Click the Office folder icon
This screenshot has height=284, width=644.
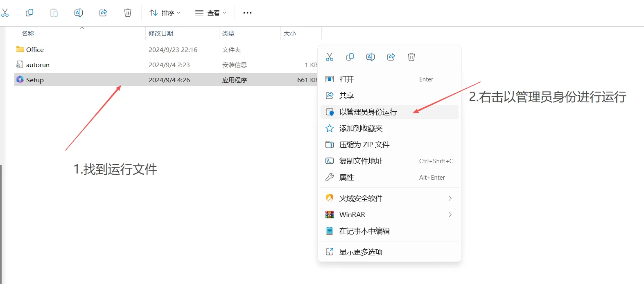click(20, 50)
